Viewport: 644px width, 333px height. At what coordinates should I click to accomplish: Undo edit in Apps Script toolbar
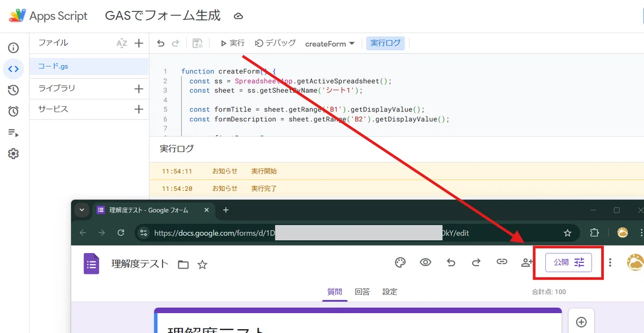(160, 43)
